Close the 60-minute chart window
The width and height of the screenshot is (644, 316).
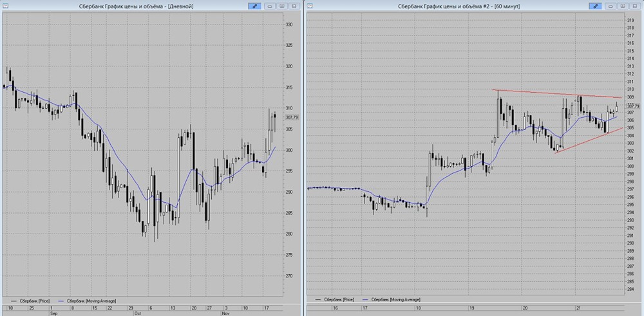tap(634, 6)
